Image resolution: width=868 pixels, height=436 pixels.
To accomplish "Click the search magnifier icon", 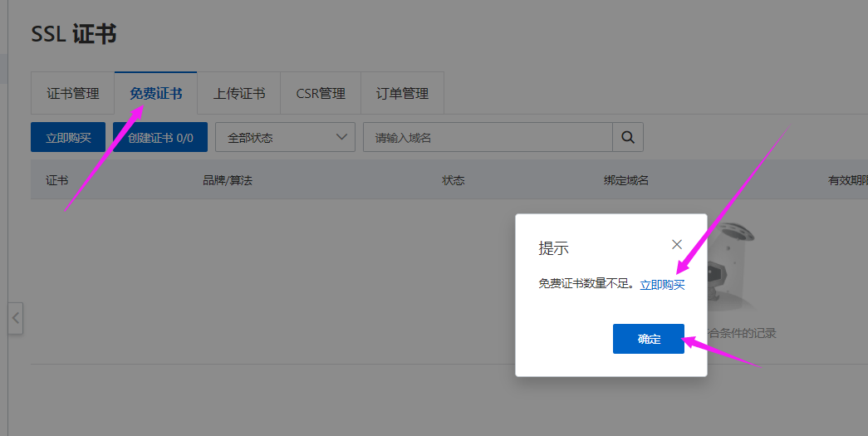I will [628, 137].
